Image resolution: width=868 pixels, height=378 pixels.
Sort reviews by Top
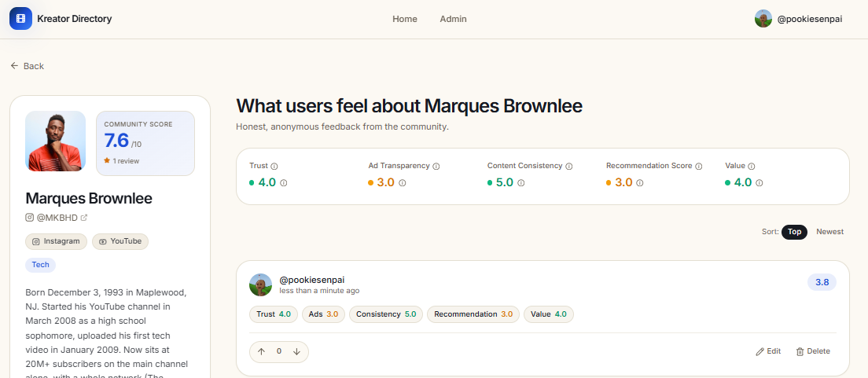[794, 232]
